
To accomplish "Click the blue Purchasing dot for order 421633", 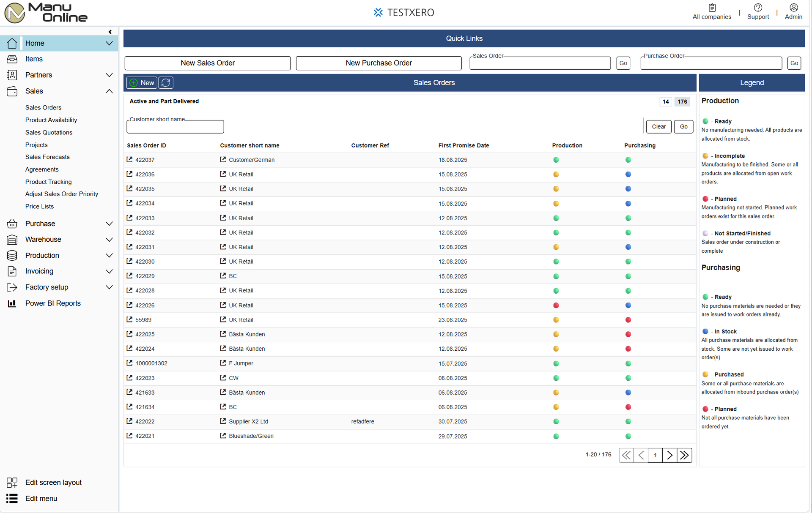I will coord(628,392).
